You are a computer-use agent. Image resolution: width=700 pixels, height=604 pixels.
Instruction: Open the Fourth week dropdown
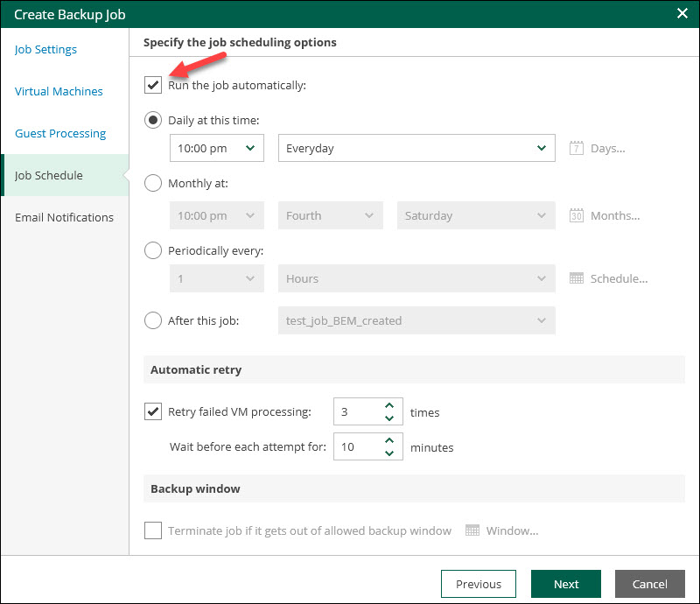[x=331, y=215]
